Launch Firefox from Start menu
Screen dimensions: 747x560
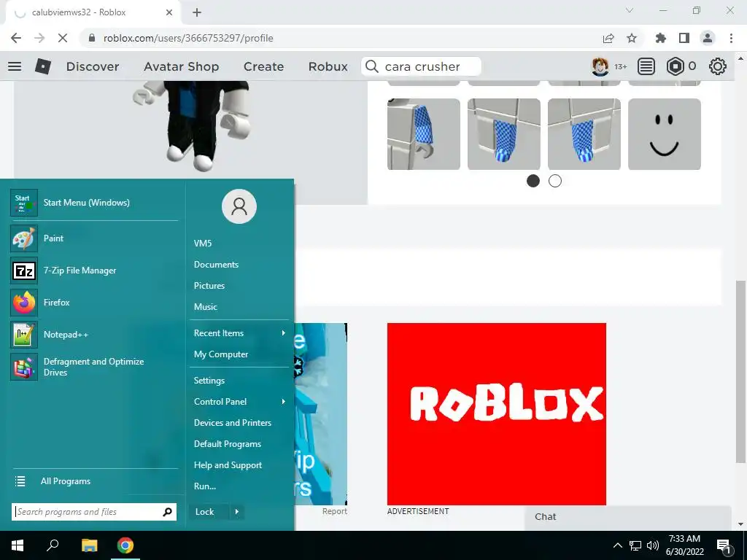[94, 303]
